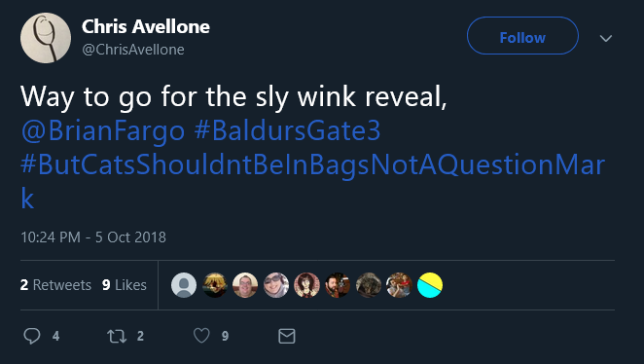The height and width of the screenshot is (364, 644).
Task: Click the reply speech bubble icon
Action: [32, 336]
